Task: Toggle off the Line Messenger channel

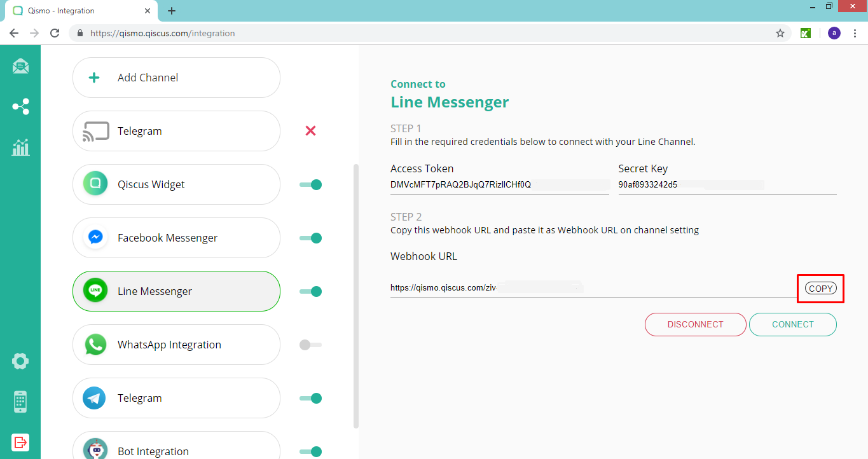Action: click(311, 291)
